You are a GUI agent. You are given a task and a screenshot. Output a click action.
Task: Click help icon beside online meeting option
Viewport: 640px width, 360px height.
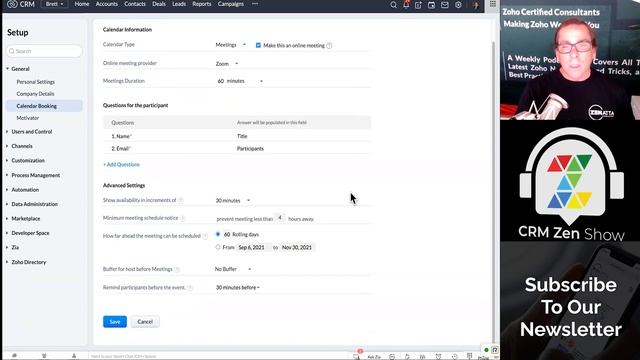(x=329, y=46)
